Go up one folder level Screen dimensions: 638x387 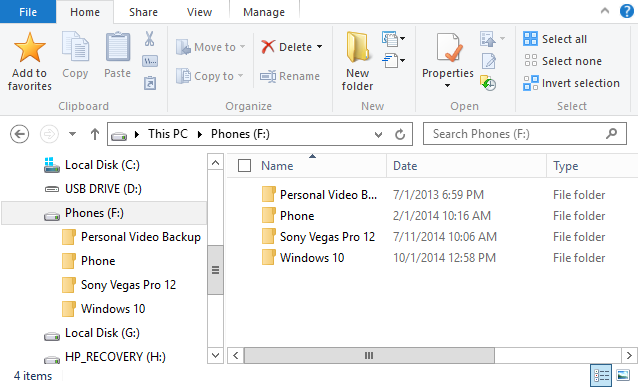click(95, 134)
